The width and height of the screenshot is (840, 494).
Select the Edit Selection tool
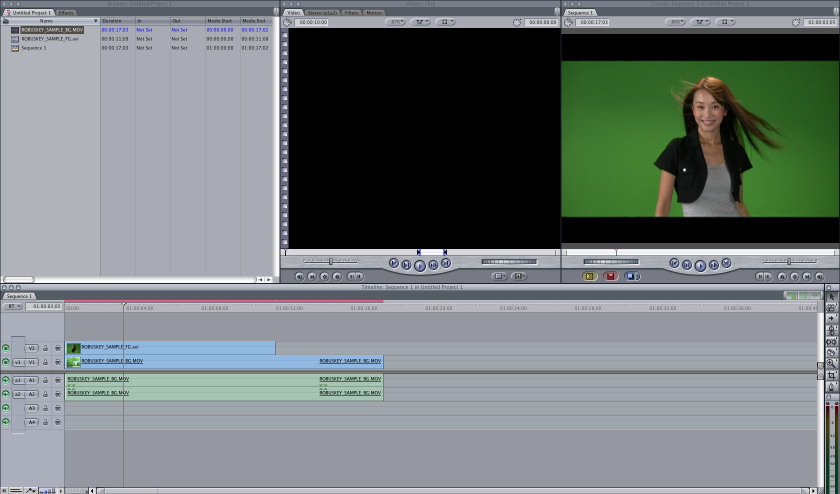(x=831, y=308)
